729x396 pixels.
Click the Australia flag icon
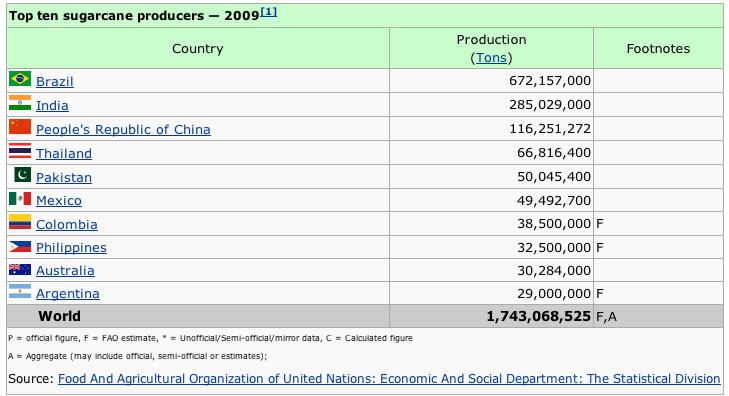[x=20, y=270]
